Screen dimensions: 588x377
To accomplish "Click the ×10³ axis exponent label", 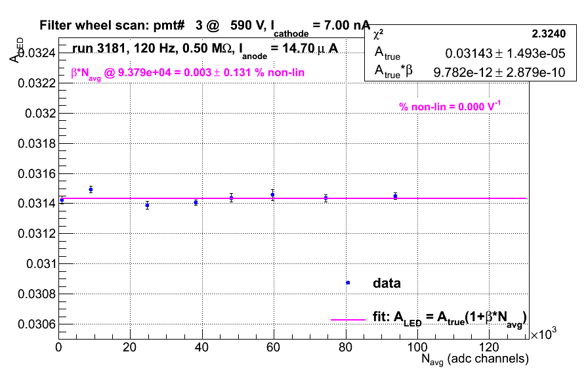I will coord(543,334).
